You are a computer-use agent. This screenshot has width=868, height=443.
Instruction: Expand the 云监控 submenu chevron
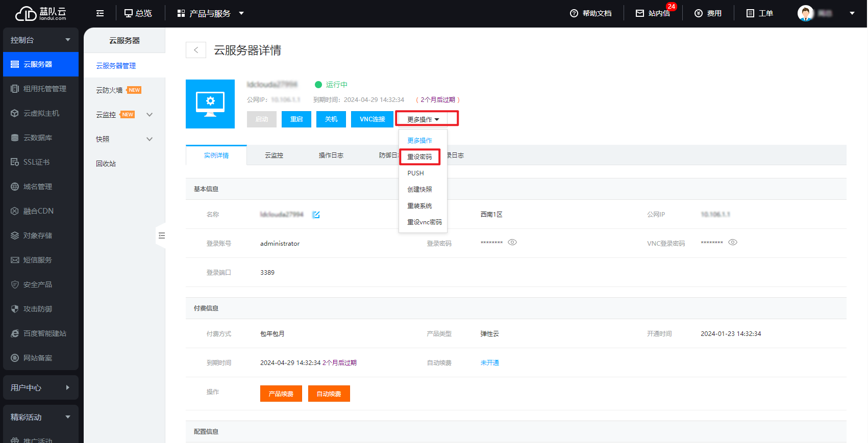(x=150, y=115)
